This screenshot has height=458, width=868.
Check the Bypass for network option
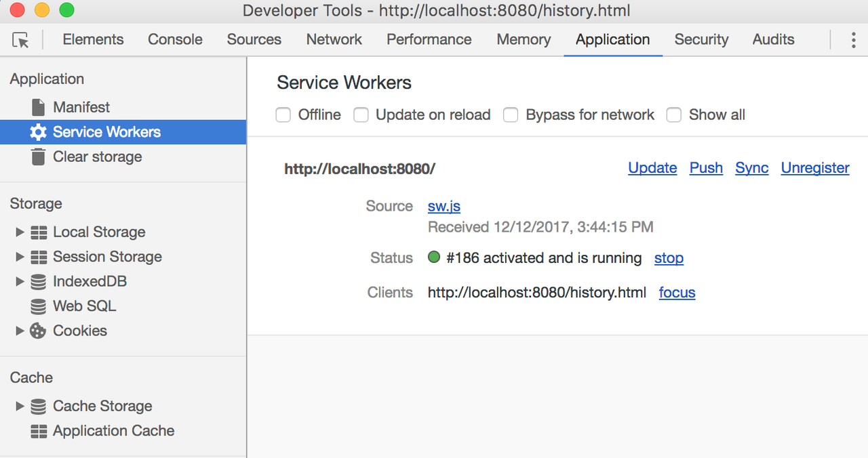(511, 115)
